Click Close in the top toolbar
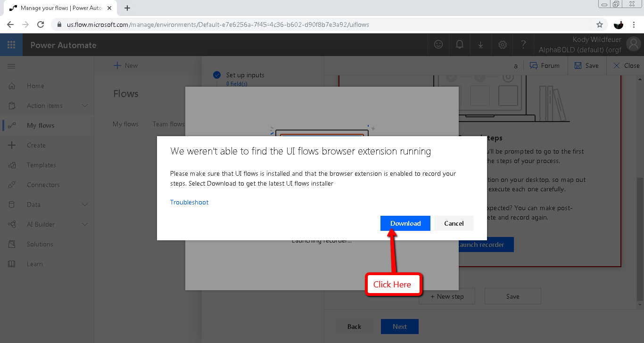644x343 pixels. pos(626,65)
